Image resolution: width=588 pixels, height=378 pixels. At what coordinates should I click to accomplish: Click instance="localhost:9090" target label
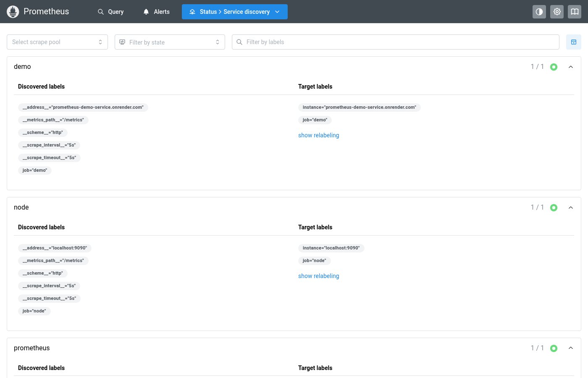point(331,248)
